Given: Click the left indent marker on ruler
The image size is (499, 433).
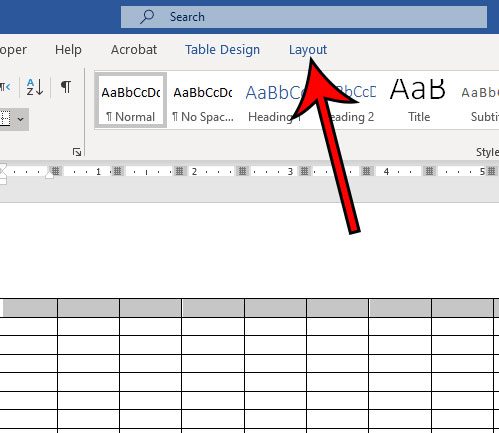Looking at the screenshot, I should (3, 181).
